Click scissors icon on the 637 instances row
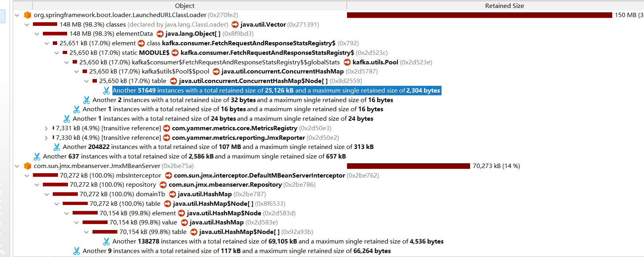 point(37,157)
